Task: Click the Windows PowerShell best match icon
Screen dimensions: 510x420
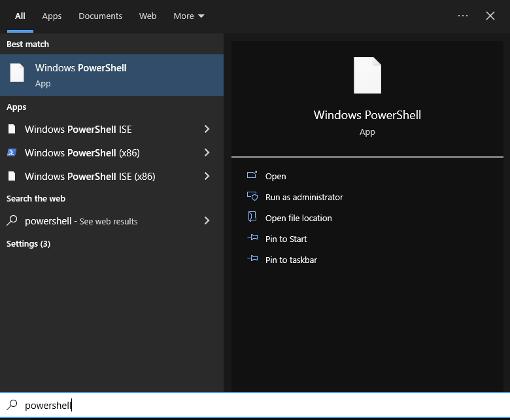Action: click(x=17, y=73)
